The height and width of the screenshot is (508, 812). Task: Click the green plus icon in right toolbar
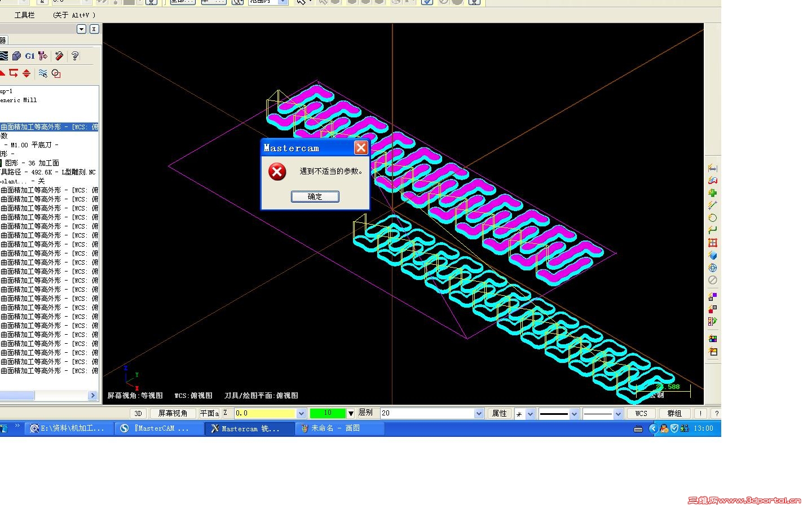coord(713,193)
